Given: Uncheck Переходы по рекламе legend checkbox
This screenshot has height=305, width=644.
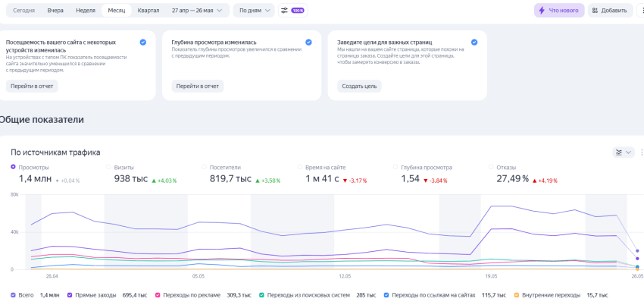Looking at the screenshot, I should click(158, 295).
